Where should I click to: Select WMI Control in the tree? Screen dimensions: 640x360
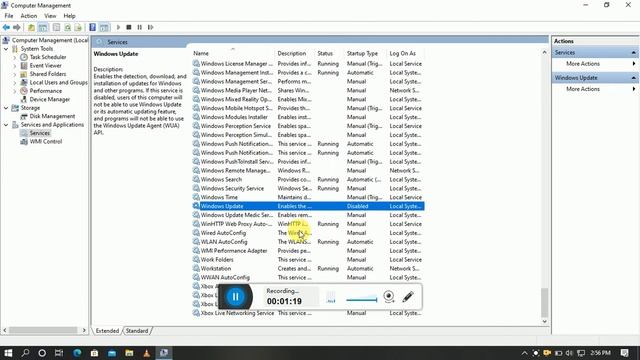(46, 142)
